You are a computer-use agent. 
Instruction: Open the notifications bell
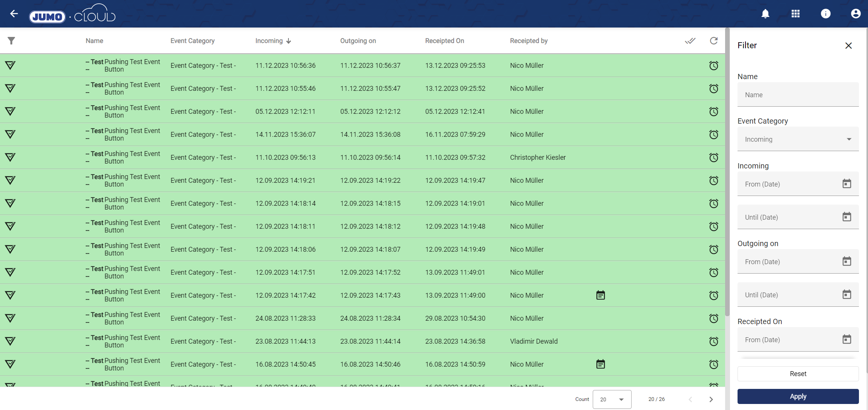765,14
